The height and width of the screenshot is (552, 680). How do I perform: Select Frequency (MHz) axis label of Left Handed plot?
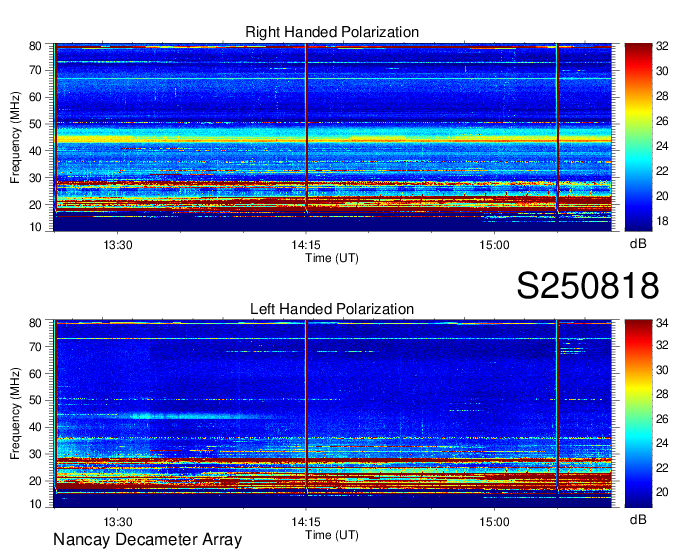[x=15, y=414]
